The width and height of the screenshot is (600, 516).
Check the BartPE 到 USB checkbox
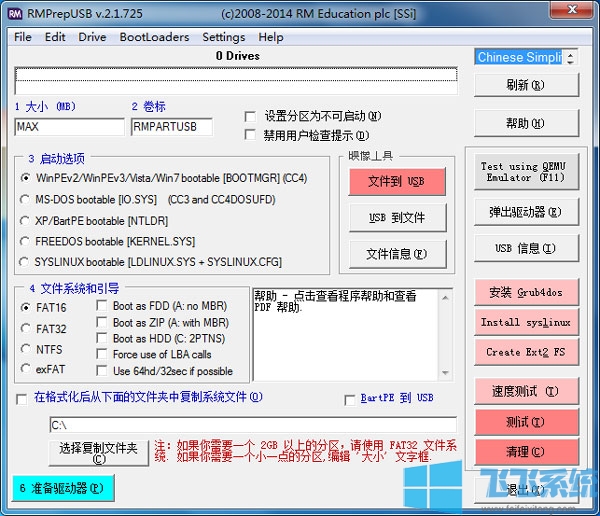tap(349, 398)
